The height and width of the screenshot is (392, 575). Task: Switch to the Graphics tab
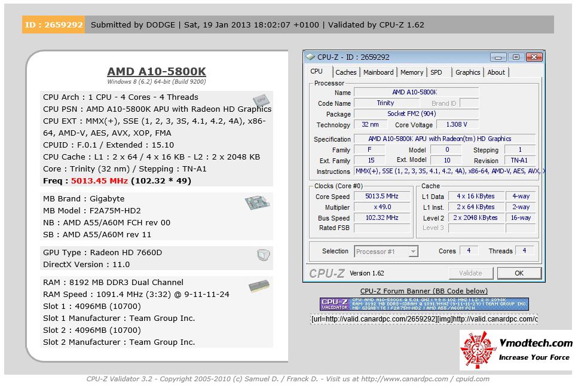pyautogui.click(x=467, y=72)
